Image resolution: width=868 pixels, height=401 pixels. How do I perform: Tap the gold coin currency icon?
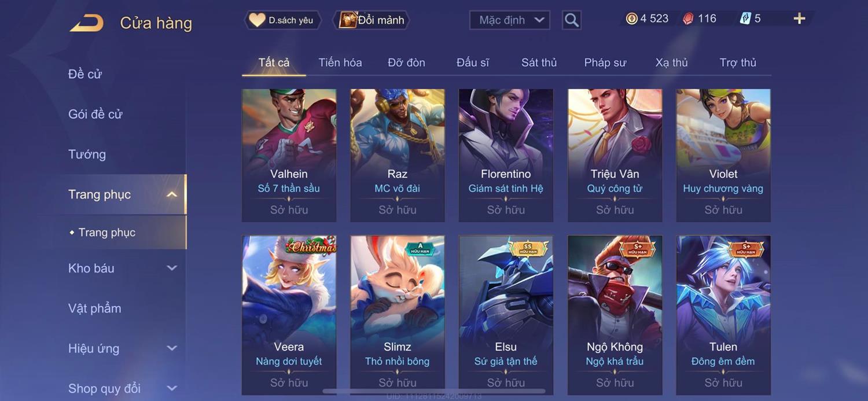tap(632, 19)
